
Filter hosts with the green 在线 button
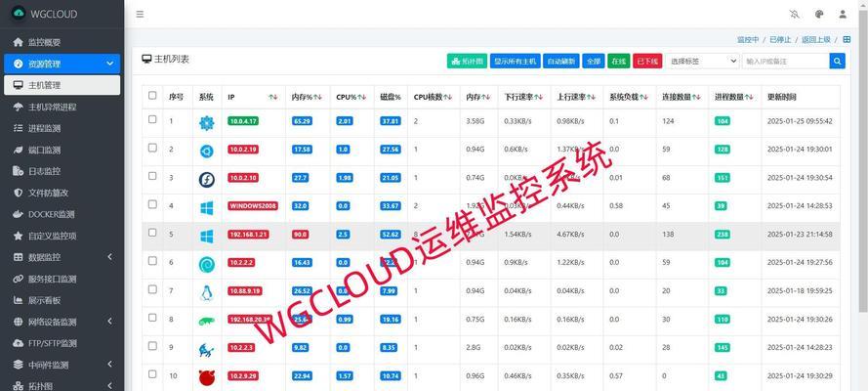(x=618, y=61)
